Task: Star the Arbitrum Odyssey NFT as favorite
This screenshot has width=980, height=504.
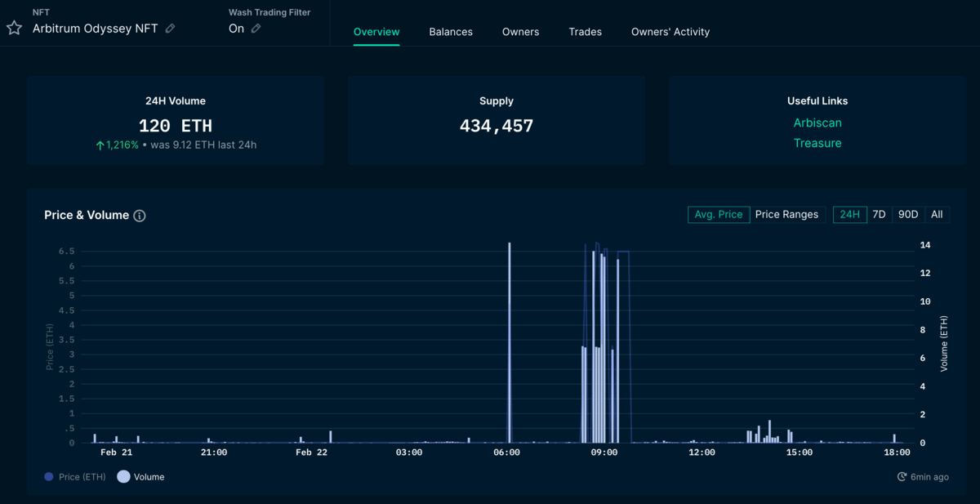Action: tap(14, 28)
